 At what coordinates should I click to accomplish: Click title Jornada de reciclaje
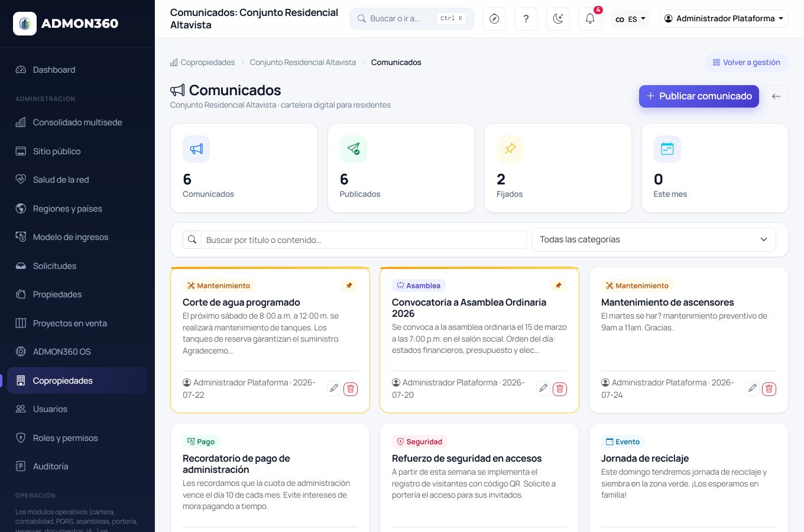click(x=645, y=459)
